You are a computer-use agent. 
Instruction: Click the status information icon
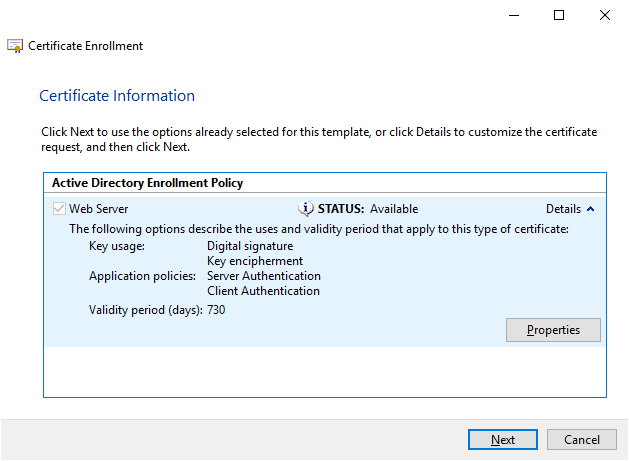tap(306, 209)
